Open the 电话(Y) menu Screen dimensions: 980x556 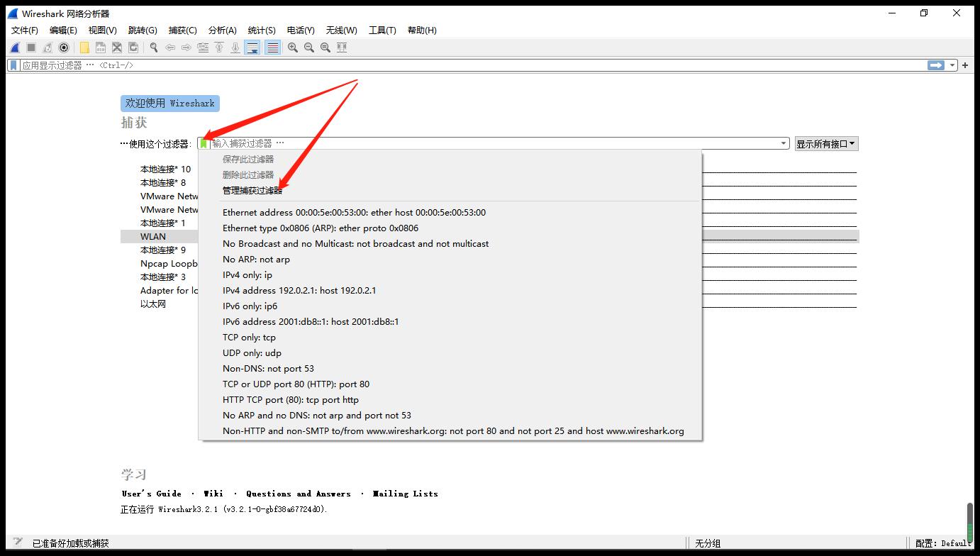click(x=301, y=30)
